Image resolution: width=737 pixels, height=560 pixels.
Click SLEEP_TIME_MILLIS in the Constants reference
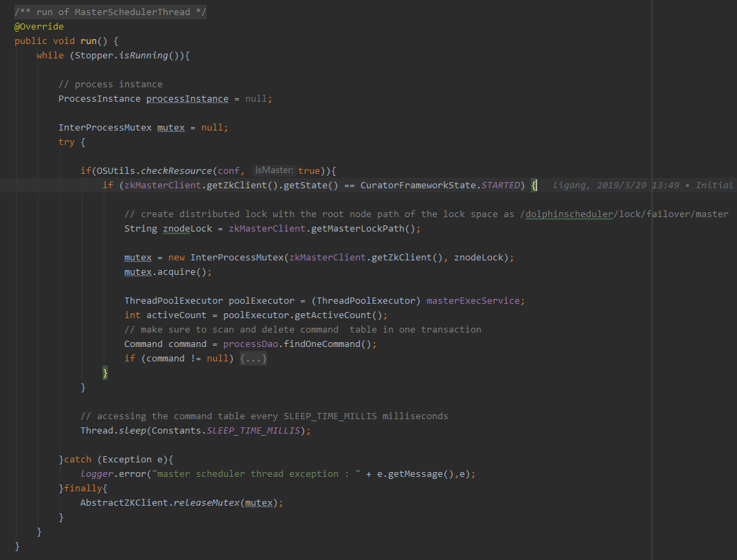point(253,430)
